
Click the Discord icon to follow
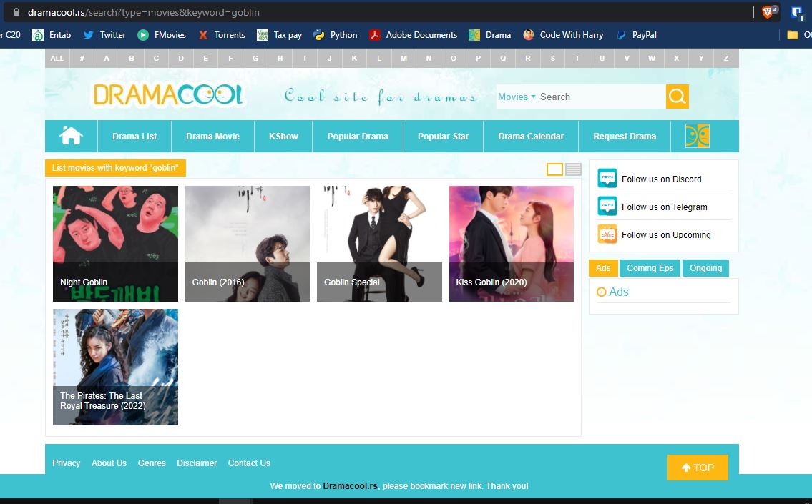click(607, 178)
